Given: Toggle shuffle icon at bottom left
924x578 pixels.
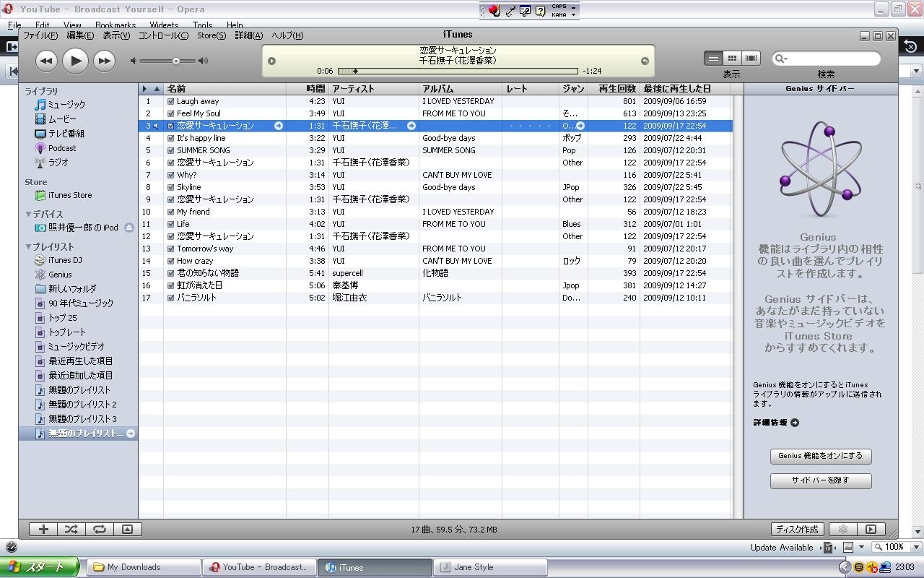Looking at the screenshot, I should point(71,529).
